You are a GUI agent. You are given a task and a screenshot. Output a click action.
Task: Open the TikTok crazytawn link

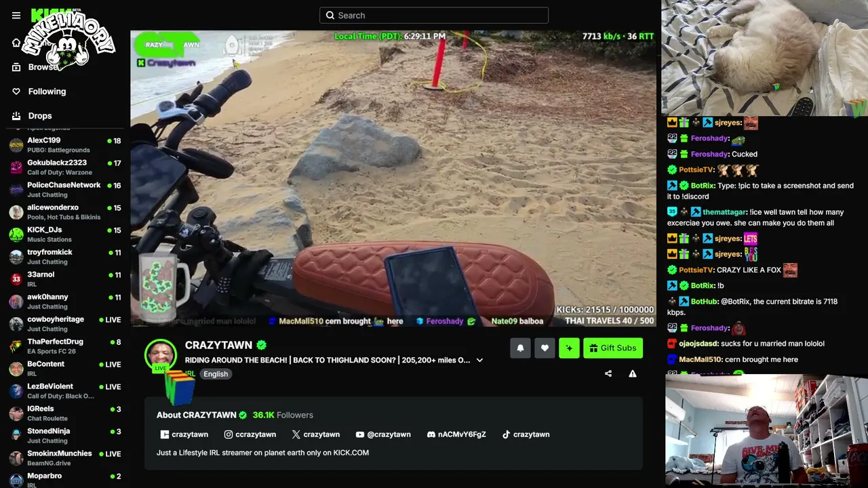(x=526, y=434)
